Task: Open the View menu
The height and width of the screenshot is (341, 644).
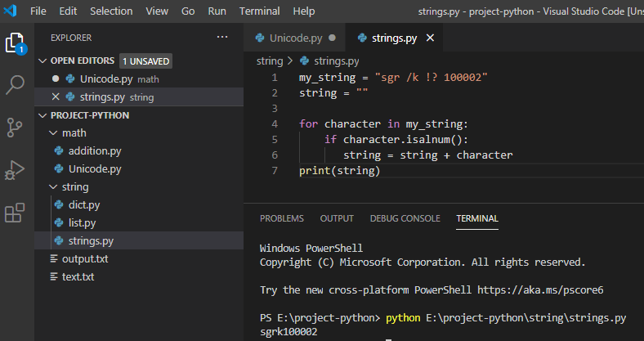Action: (157, 11)
